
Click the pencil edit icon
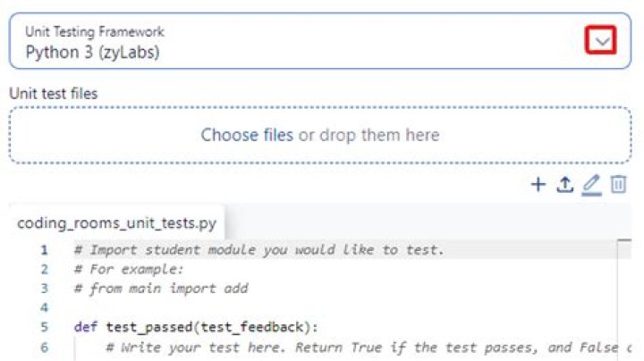tap(591, 185)
